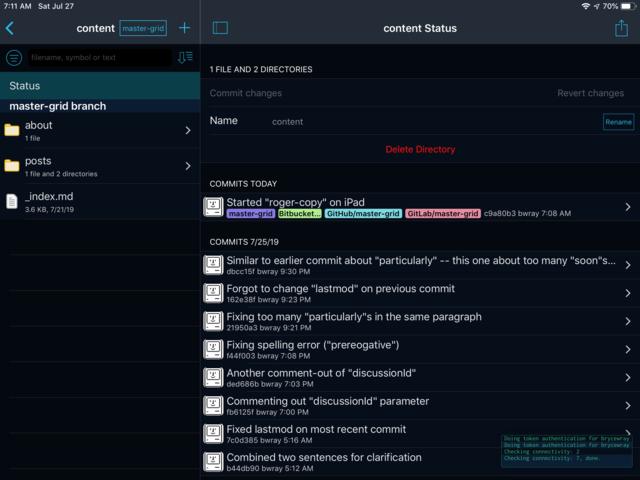Open the _index.md file row

coord(100,202)
